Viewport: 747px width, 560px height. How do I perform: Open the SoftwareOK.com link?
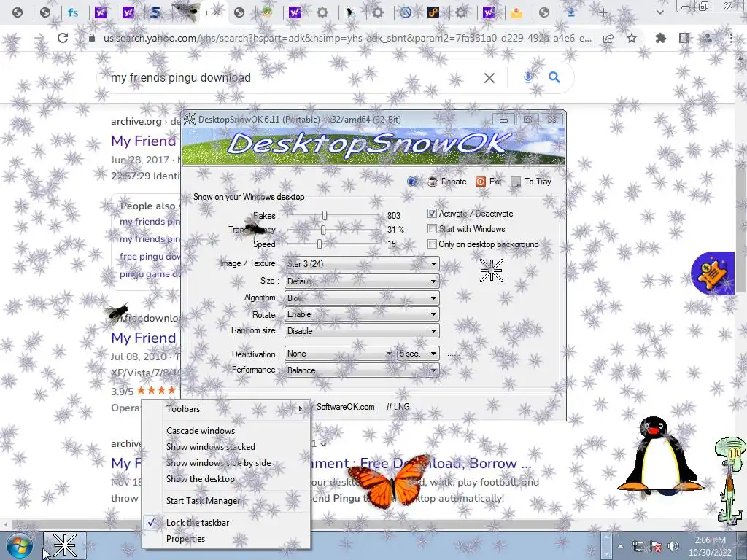click(x=345, y=407)
